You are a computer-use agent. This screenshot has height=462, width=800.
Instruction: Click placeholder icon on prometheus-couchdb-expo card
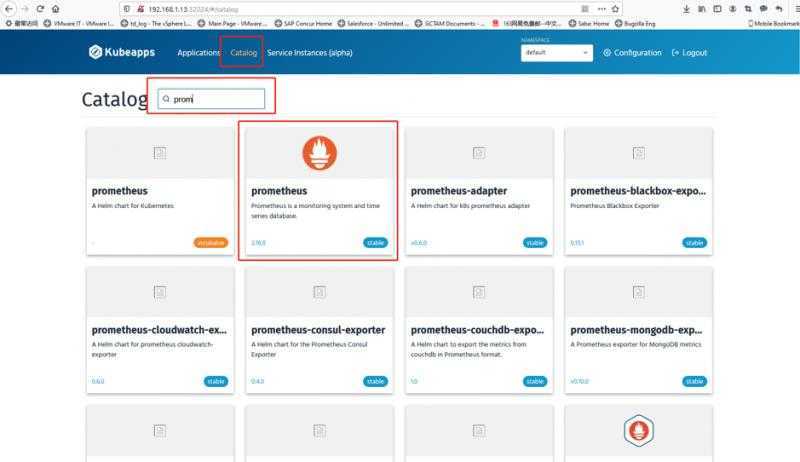click(479, 292)
